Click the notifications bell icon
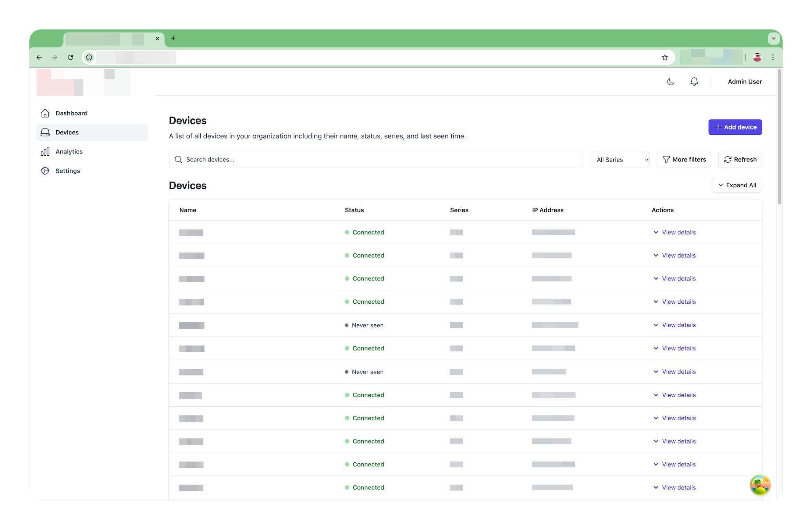The image size is (812, 530). pos(694,81)
